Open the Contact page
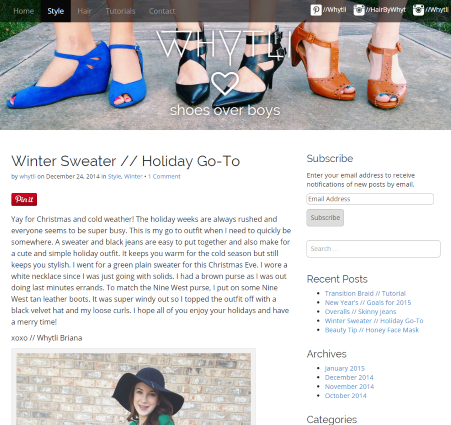Image resolution: width=451 pixels, height=425 pixels. 162,11
